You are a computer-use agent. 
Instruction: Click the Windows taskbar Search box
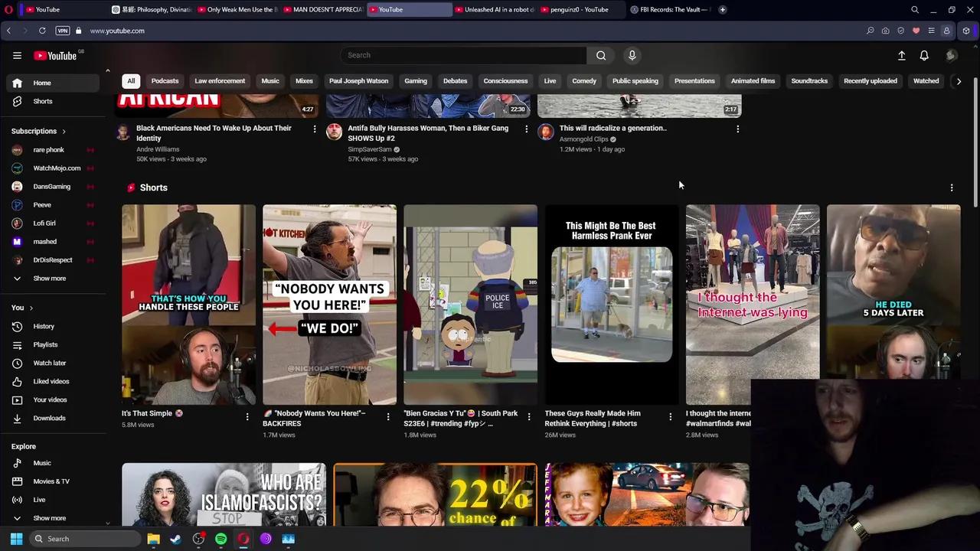84,539
